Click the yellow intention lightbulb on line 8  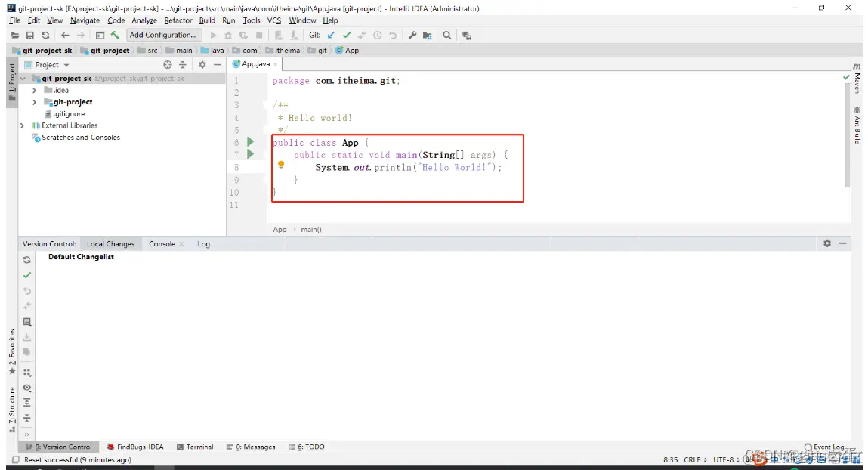point(281,165)
